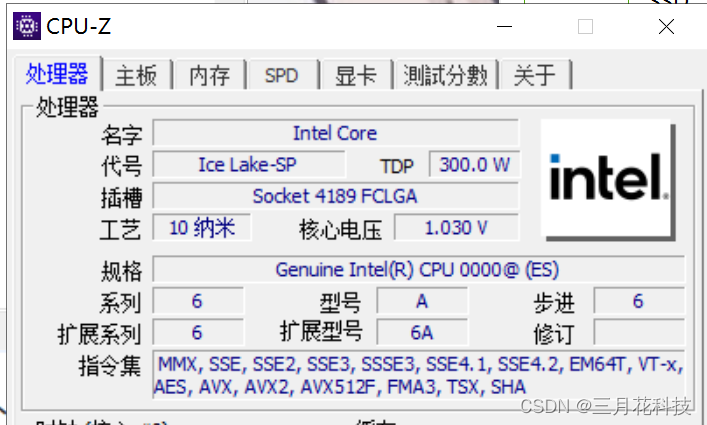Screen dimensions: 707x425
Task: Click the Intel logo image
Action: pos(608,180)
